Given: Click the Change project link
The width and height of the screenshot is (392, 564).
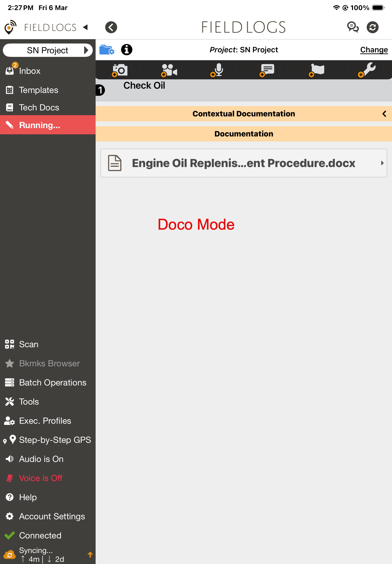Looking at the screenshot, I should (x=374, y=50).
